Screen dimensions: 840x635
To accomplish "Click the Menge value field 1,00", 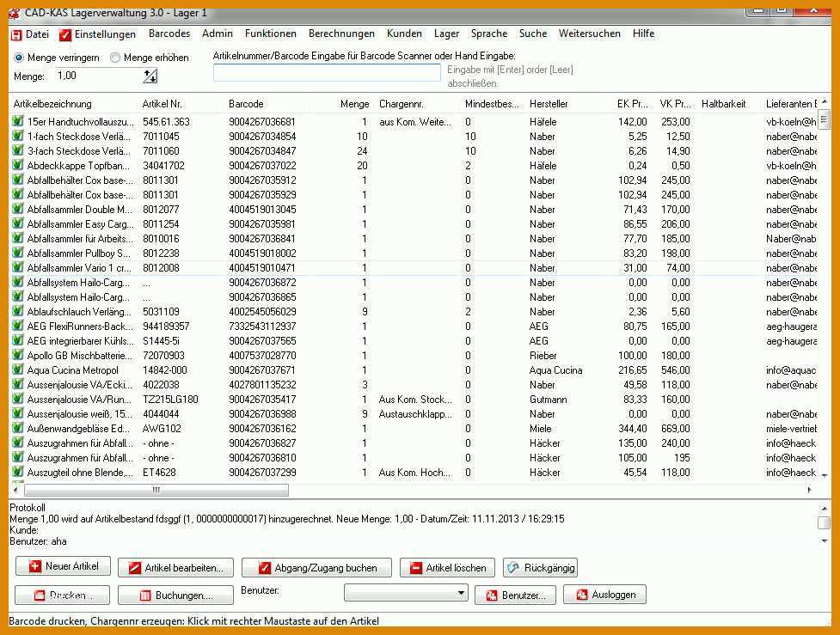I will point(97,76).
